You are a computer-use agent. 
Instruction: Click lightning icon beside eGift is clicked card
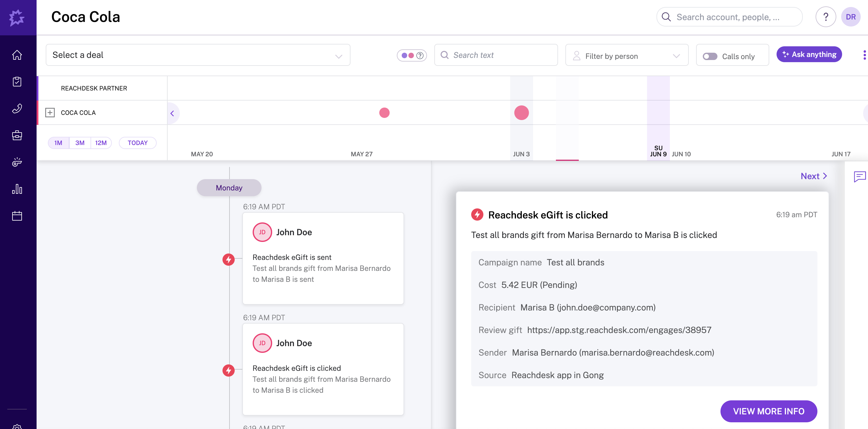pyautogui.click(x=229, y=370)
